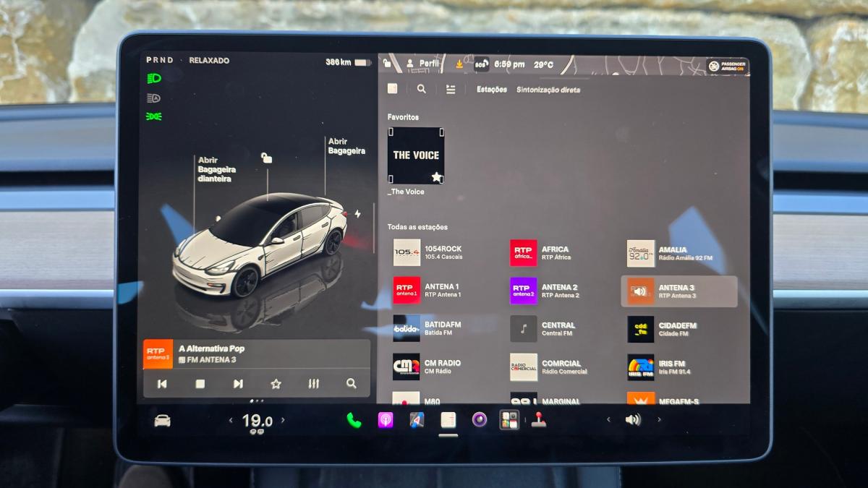Select highlighted ANTENA 3 station

679,291
